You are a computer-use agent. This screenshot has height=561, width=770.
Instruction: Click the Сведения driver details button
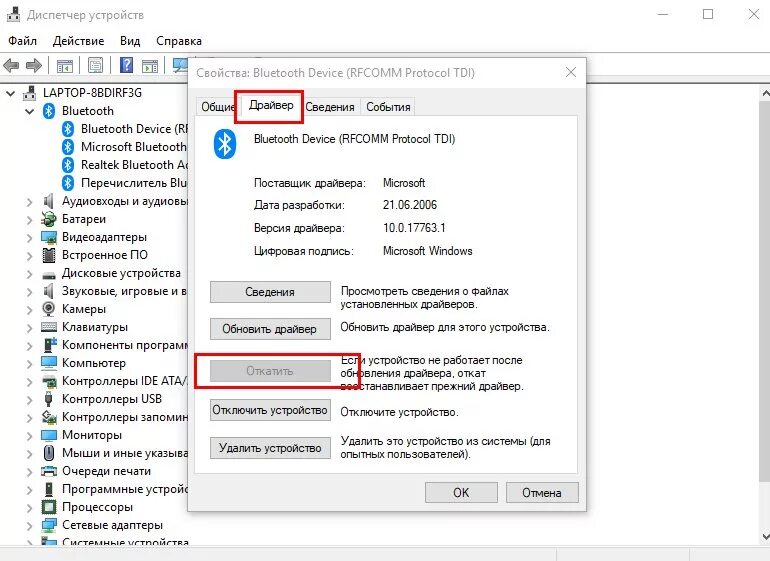pos(270,292)
